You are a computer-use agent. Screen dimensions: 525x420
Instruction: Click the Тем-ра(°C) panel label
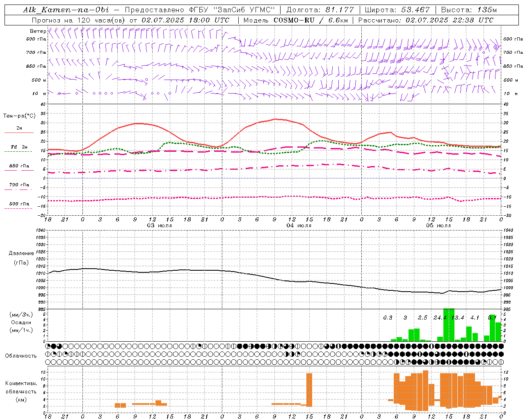pyautogui.click(x=19, y=116)
